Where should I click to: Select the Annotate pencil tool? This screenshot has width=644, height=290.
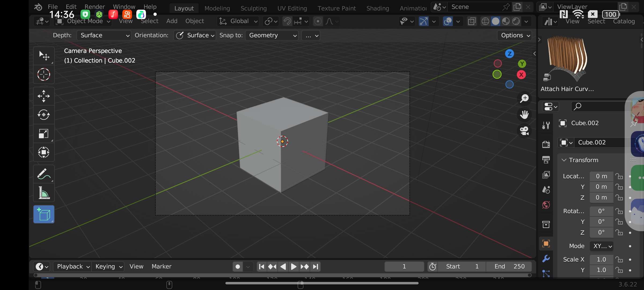coord(44,174)
